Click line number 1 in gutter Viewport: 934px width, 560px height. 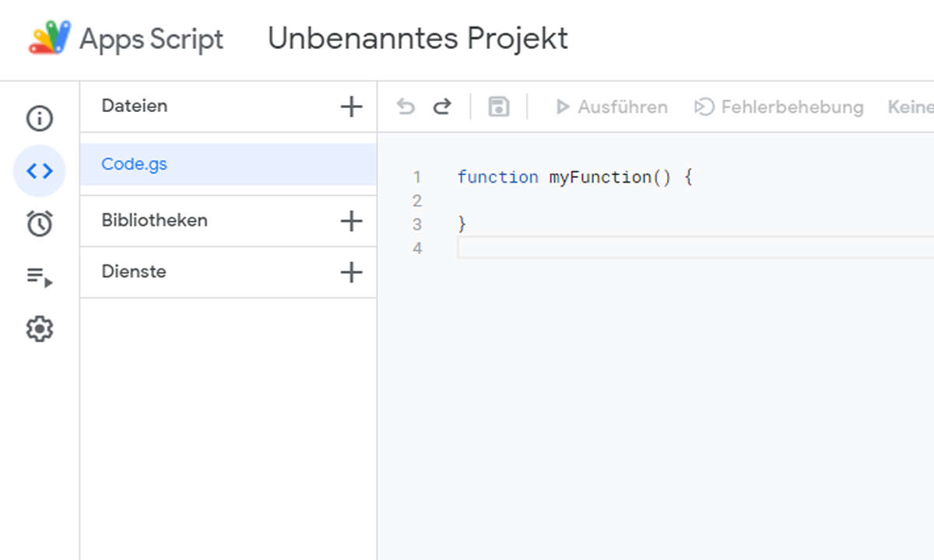[417, 177]
